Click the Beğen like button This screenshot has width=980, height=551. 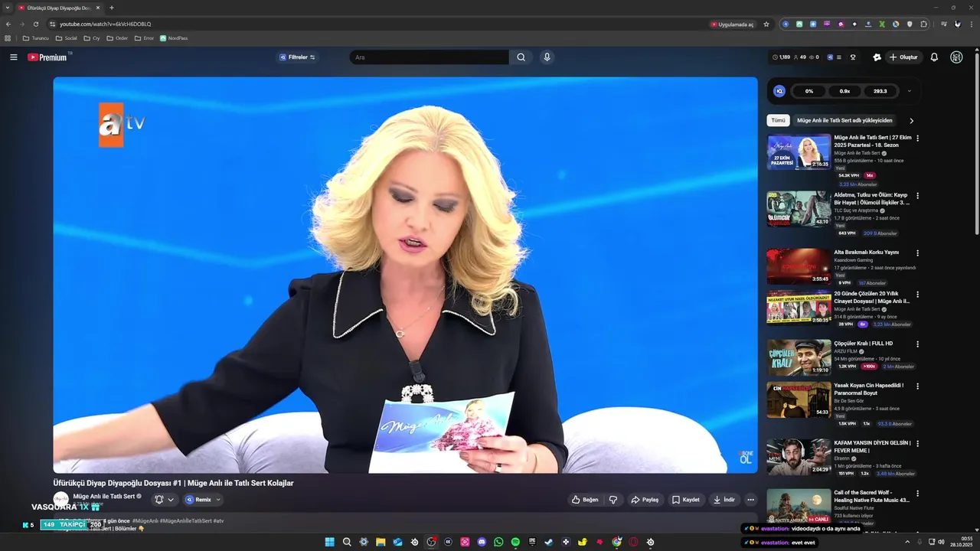(x=585, y=500)
